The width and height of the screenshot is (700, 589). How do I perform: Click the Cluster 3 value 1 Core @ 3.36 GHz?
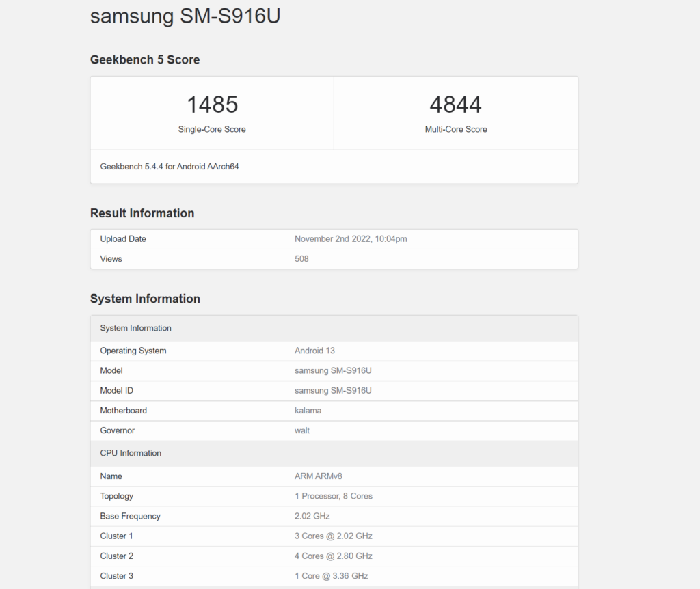tap(332, 576)
